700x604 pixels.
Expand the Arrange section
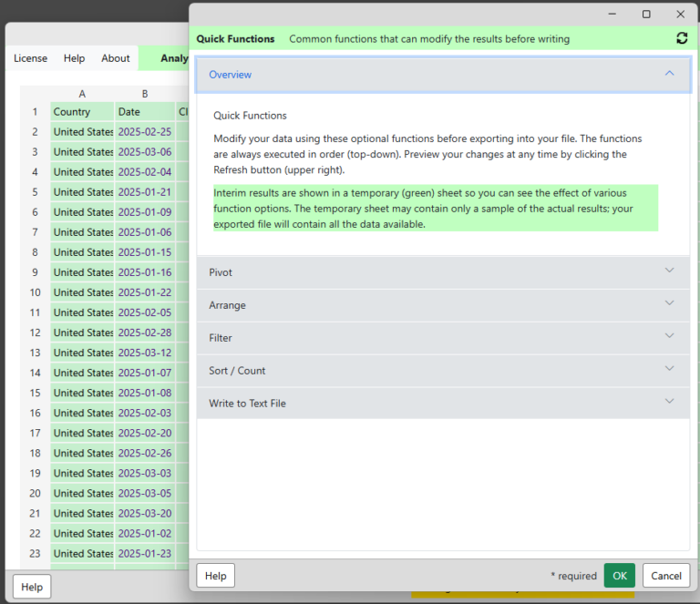coord(443,305)
